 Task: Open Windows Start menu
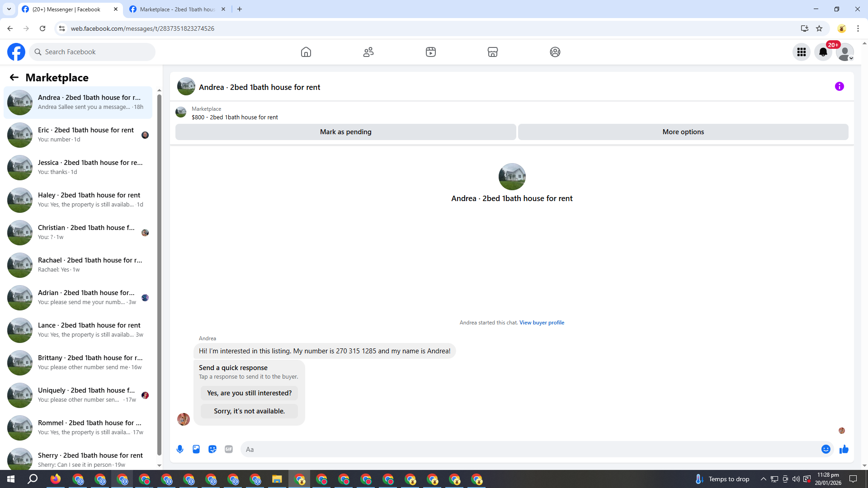(x=11, y=479)
